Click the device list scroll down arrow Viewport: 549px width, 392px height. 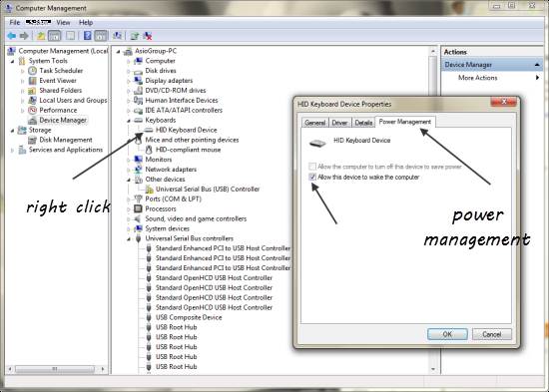point(433,369)
